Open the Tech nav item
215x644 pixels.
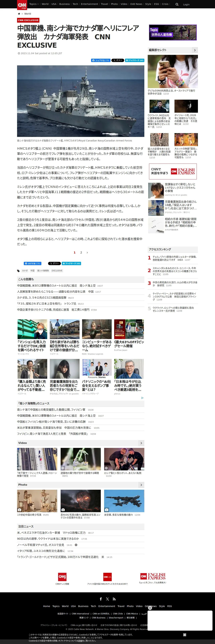pos(75,4)
